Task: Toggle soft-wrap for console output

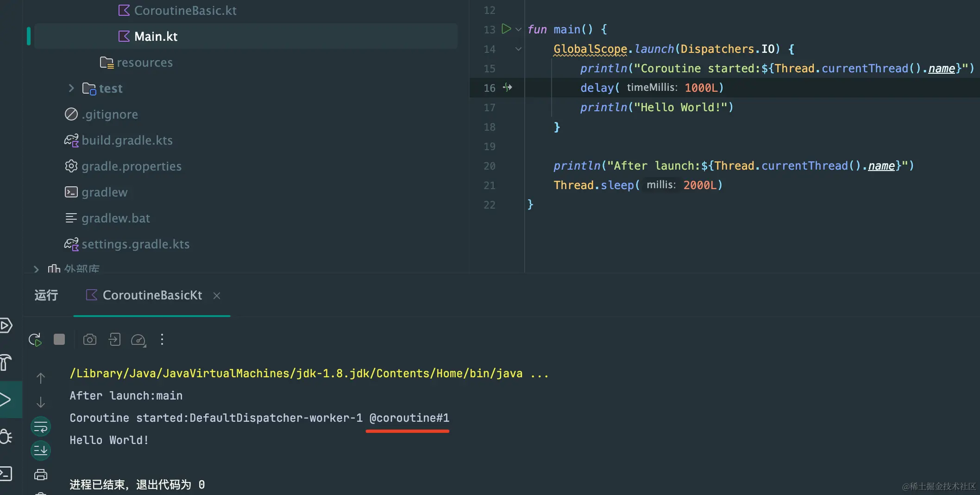Action: (41, 426)
